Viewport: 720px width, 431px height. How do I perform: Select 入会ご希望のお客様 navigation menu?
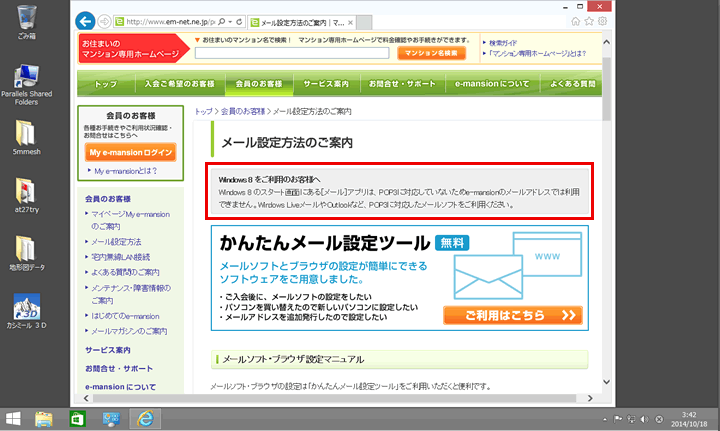tap(180, 84)
